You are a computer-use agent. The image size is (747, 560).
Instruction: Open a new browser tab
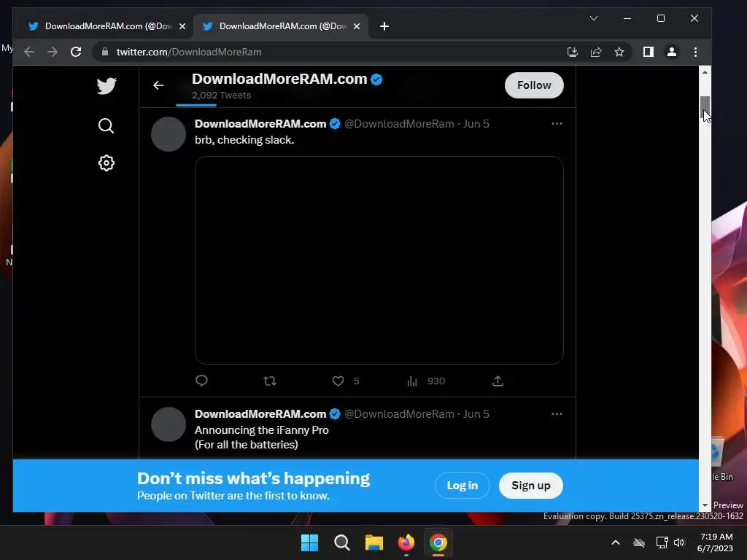384,26
